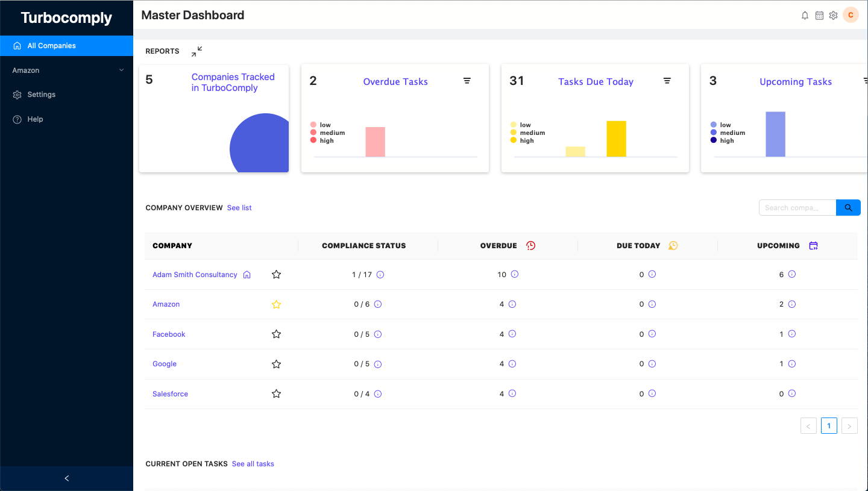The image size is (868, 491).
Task: Click the Company column header
Action: [172, 246]
